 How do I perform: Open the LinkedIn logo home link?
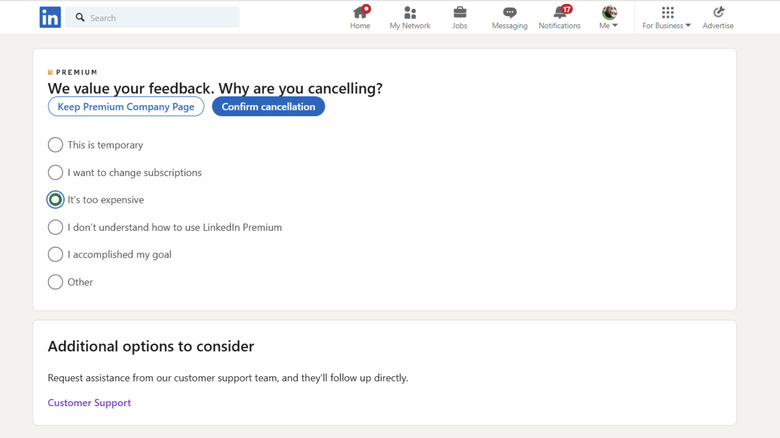[50, 17]
